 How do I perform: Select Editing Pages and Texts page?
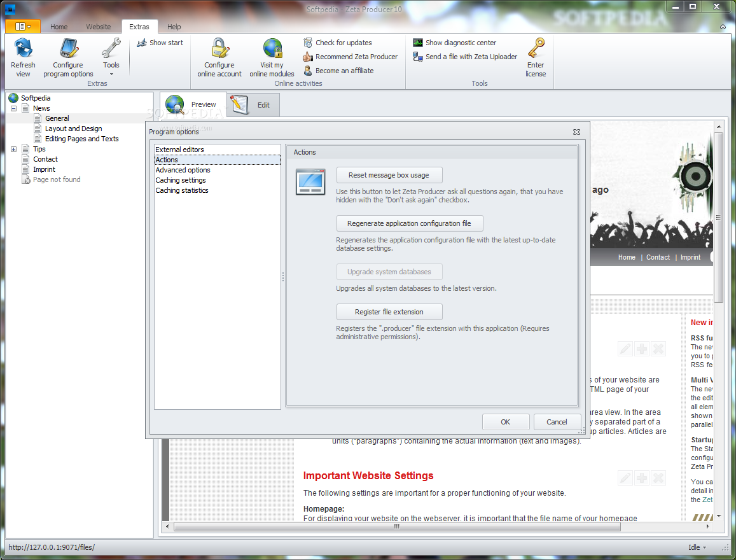[81, 139]
